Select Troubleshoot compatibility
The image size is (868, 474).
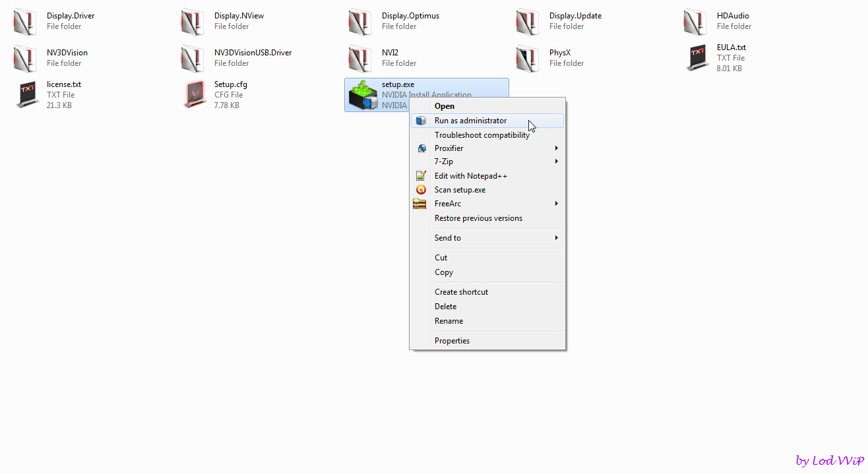tap(487, 135)
